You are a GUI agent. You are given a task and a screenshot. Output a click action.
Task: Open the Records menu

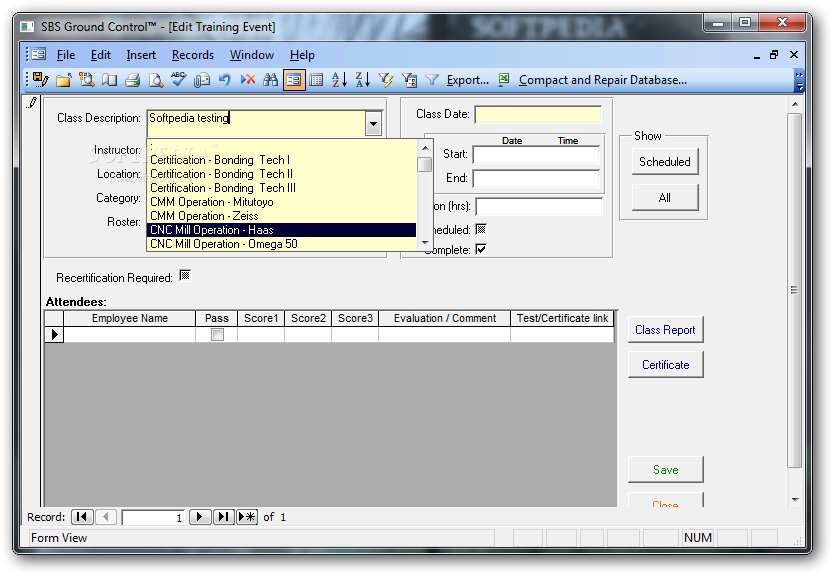(x=193, y=55)
